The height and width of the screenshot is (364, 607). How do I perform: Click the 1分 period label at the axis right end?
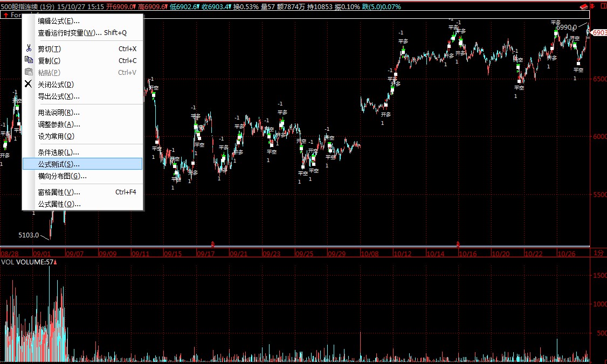click(597, 253)
